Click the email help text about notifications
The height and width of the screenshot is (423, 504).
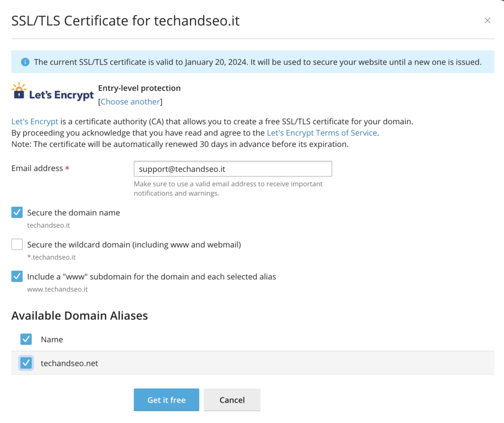228,188
